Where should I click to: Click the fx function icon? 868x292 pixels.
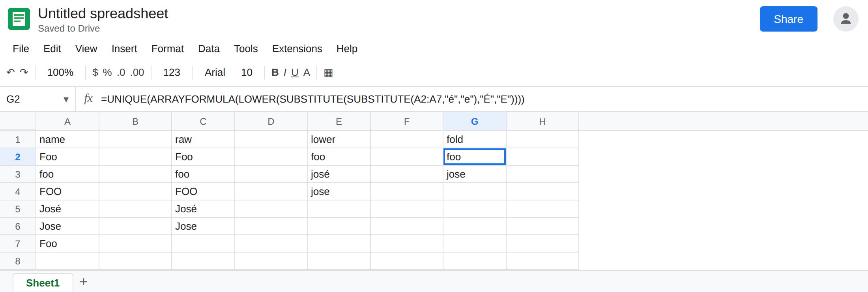(88, 99)
